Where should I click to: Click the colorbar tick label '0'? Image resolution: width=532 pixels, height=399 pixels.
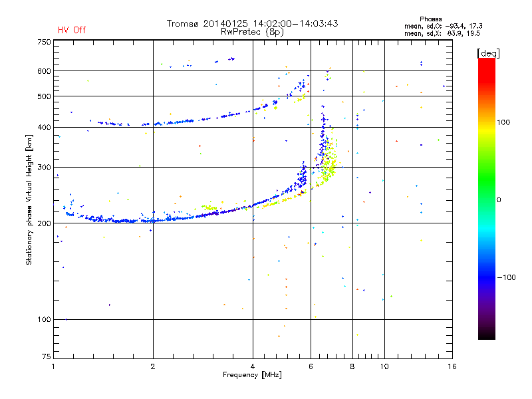tap(499, 200)
